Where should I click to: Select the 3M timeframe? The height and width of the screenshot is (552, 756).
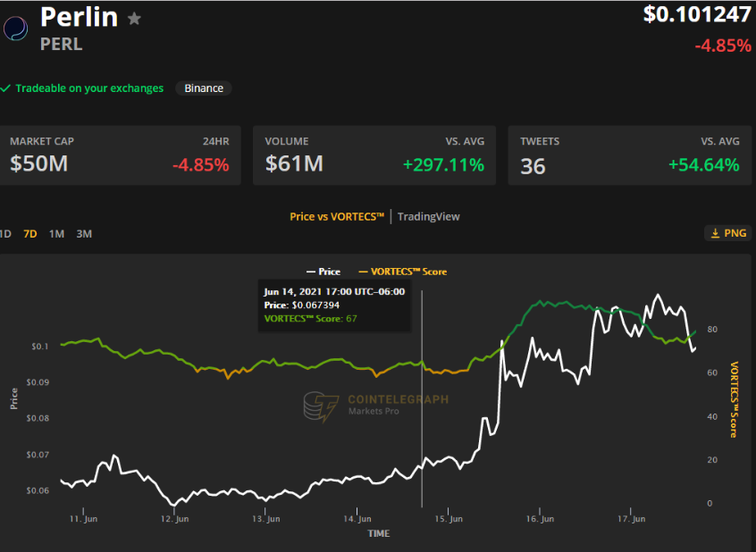tap(84, 234)
